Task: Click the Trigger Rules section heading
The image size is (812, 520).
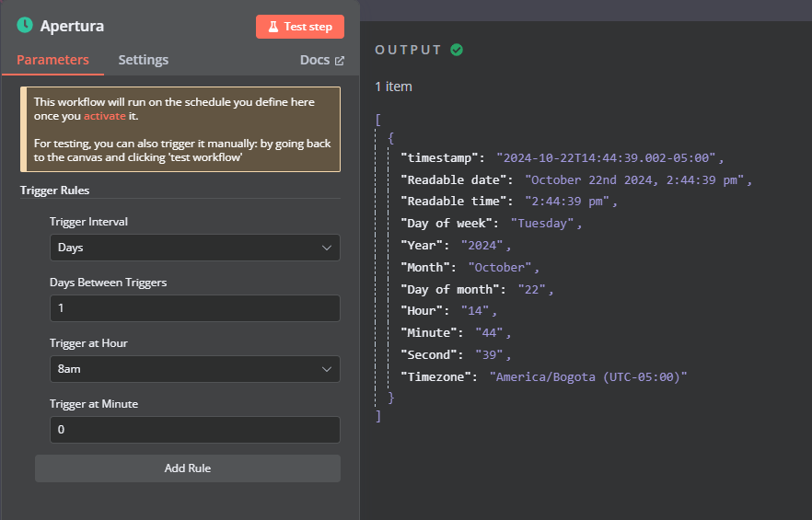Action: point(55,190)
